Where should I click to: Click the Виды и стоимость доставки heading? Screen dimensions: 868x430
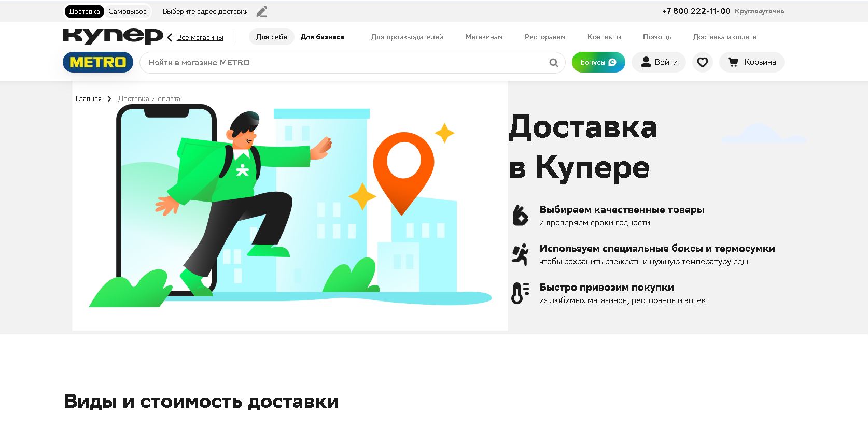(x=201, y=402)
